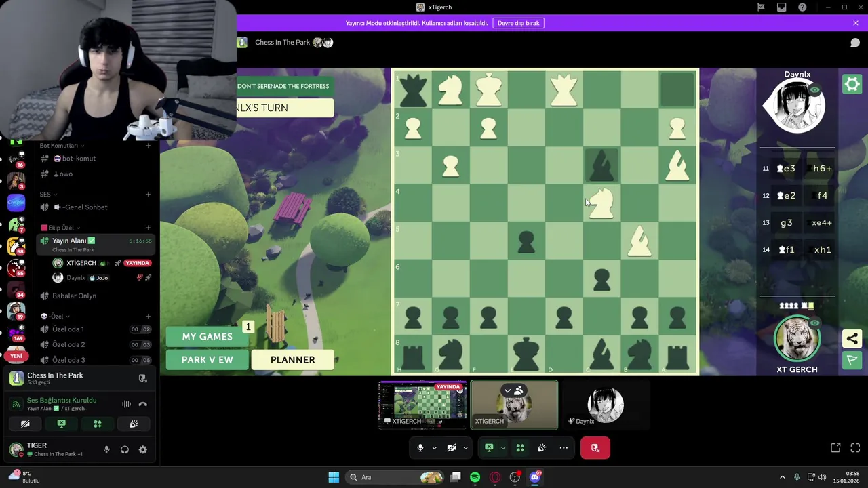The image size is (868, 488).
Task: Toggle noise suppression waveform icon
Action: pos(126,404)
